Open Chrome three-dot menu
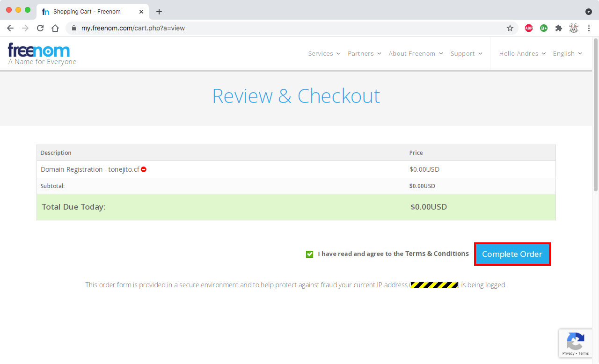 (589, 28)
